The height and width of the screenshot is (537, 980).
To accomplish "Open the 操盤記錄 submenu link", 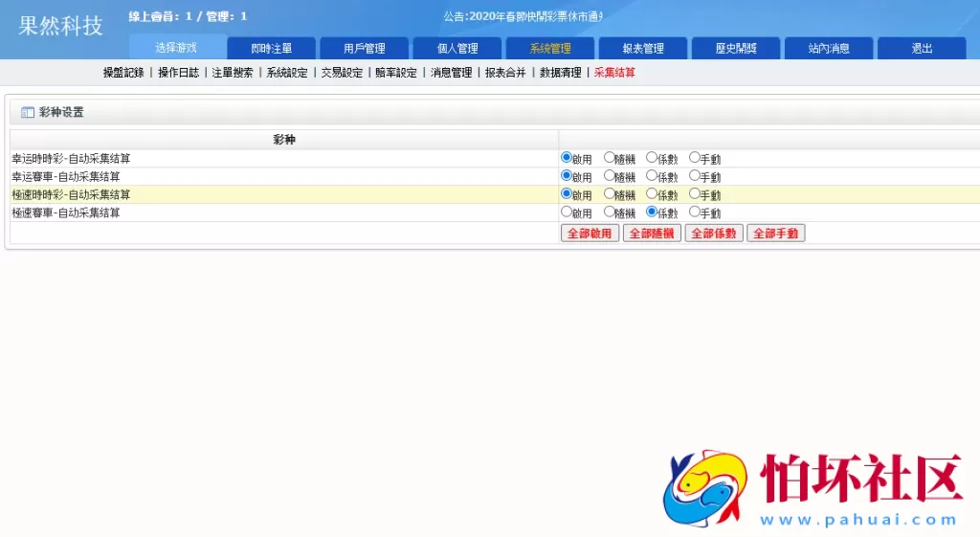I will (x=123, y=73).
